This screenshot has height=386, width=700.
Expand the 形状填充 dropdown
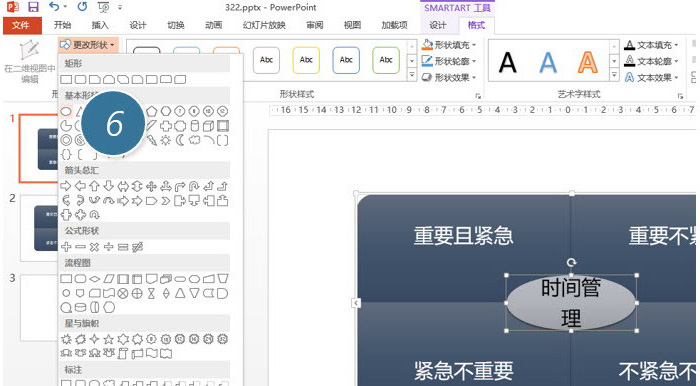449,45
